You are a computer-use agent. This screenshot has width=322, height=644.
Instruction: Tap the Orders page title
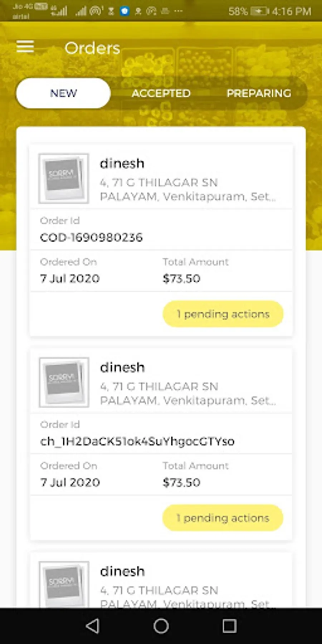pos(92,48)
